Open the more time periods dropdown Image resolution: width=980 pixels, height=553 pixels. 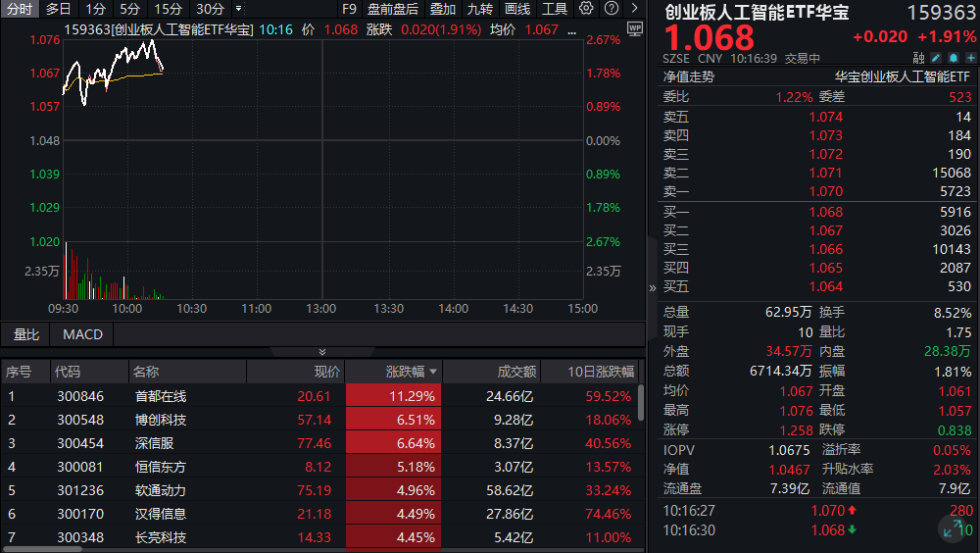pyautogui.click(x=238, y=9)
